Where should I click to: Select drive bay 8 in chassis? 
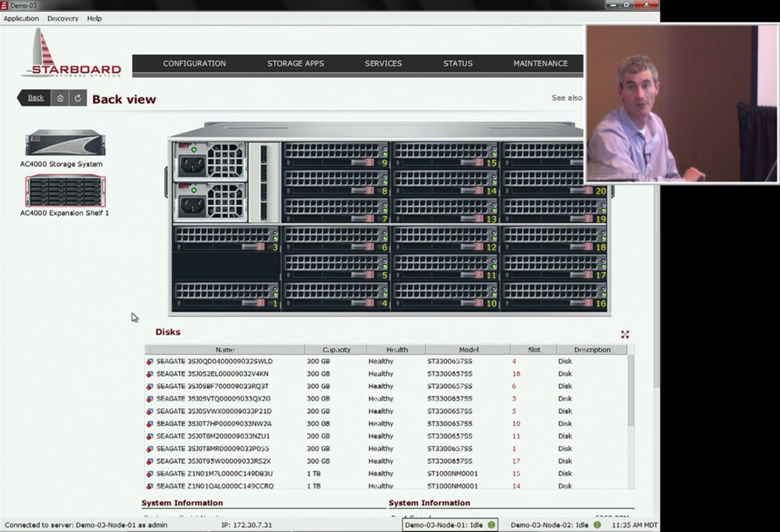coord(336,183)
